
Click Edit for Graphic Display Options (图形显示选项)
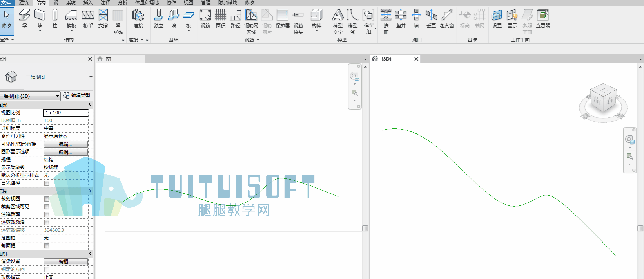click(x=65, y=152)
